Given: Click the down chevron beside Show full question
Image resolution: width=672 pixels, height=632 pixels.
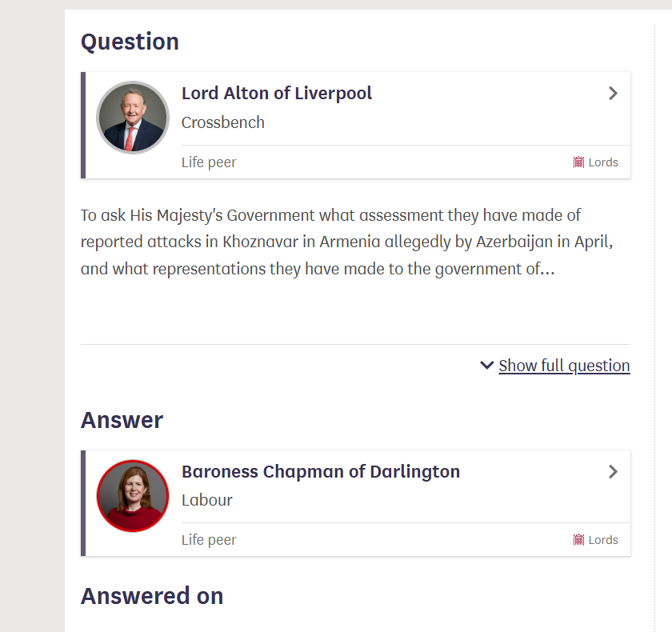Looking at the screenshot, I should coord(487,365).
